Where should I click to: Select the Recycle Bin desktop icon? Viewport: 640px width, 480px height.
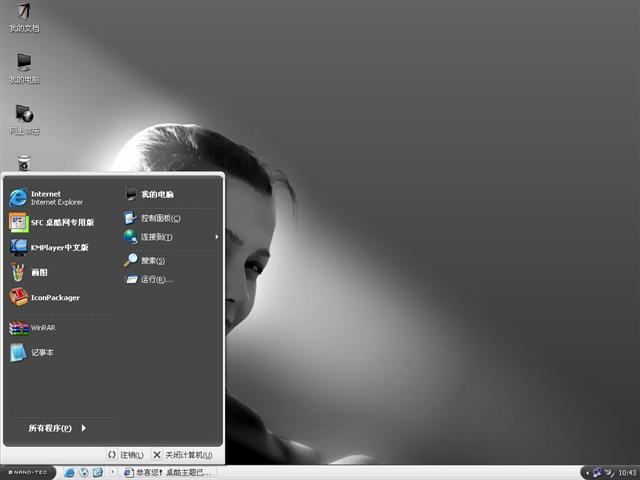(x=24, y=163)
